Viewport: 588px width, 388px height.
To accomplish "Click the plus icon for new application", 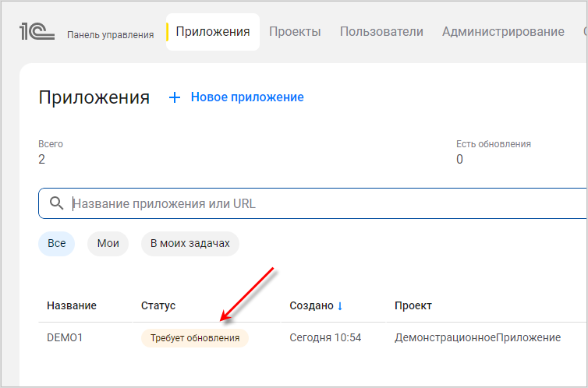I will tap(175, 97).
